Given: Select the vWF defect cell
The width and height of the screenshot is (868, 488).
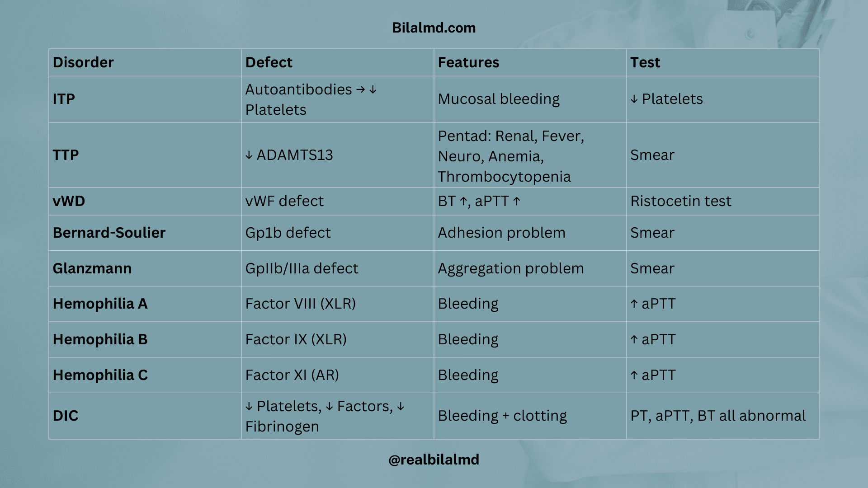Looking at the screenshot, I should 284,201.
